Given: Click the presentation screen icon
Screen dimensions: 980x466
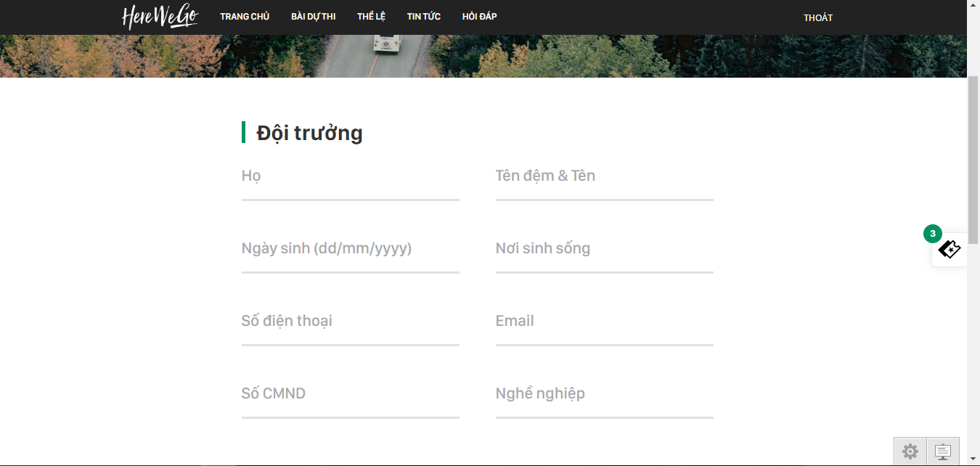Looking at the screenshot, I should (x=943, y=451).
